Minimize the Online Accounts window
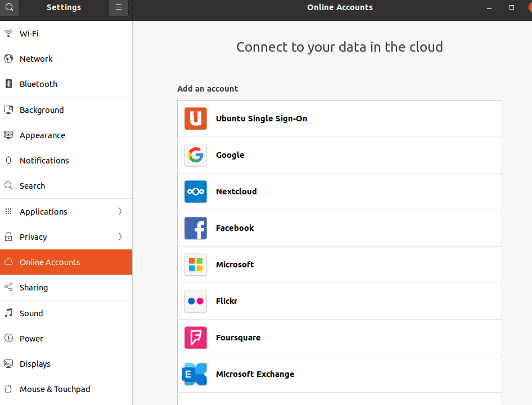 click(x=489, y=7)
